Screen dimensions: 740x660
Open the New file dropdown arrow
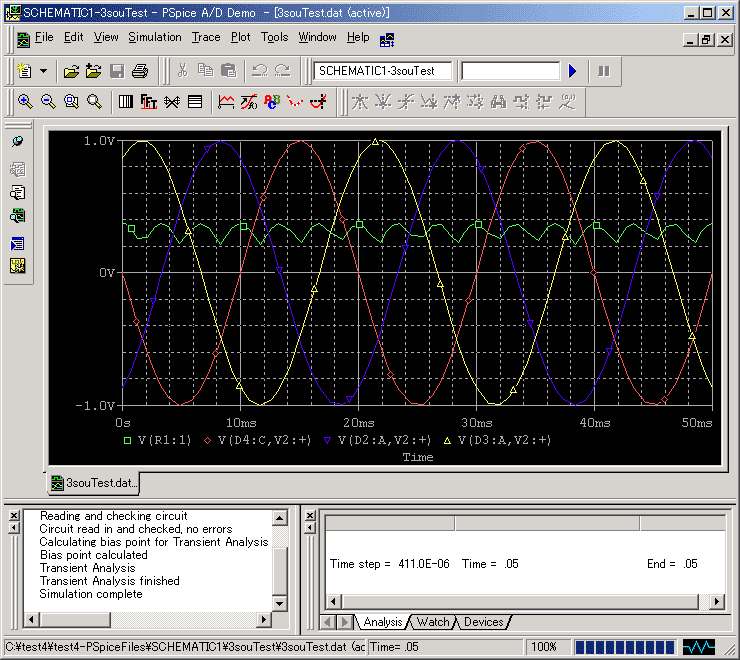pos(43,71)
